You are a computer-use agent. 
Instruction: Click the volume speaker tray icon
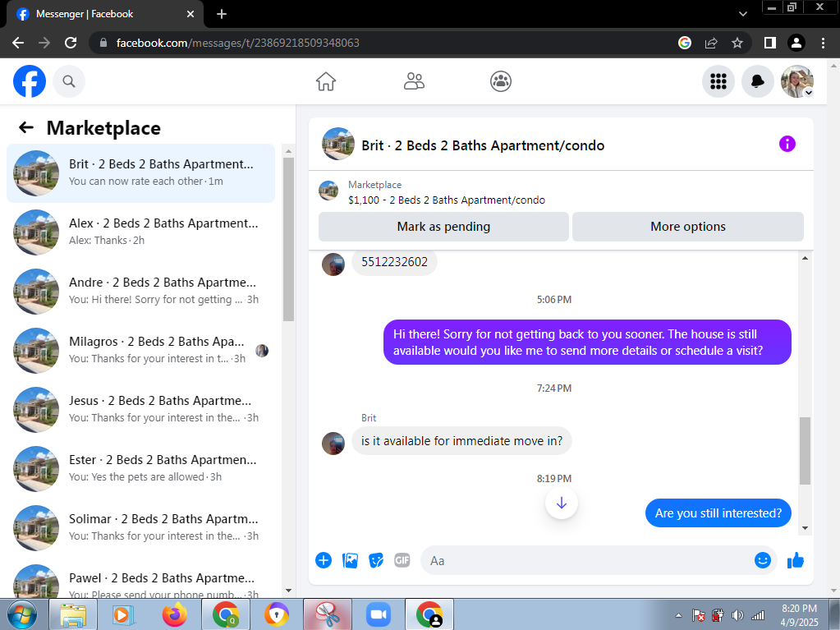[737, 615]
